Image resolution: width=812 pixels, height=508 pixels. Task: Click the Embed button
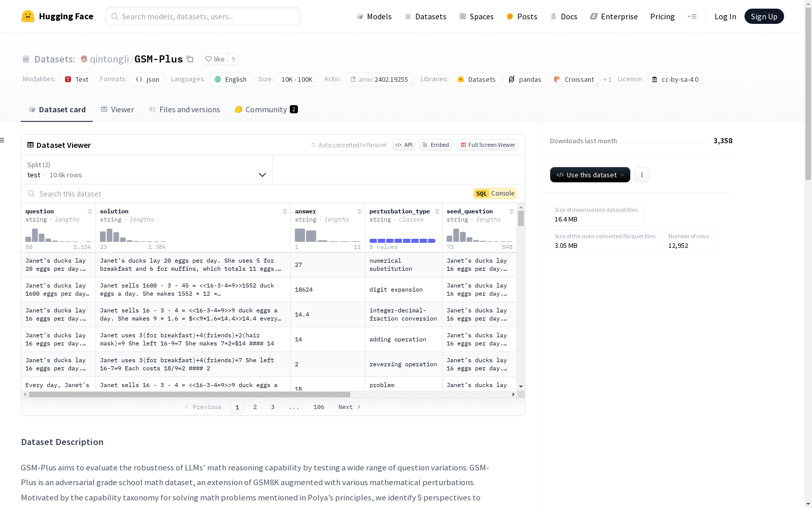point(435,145)
